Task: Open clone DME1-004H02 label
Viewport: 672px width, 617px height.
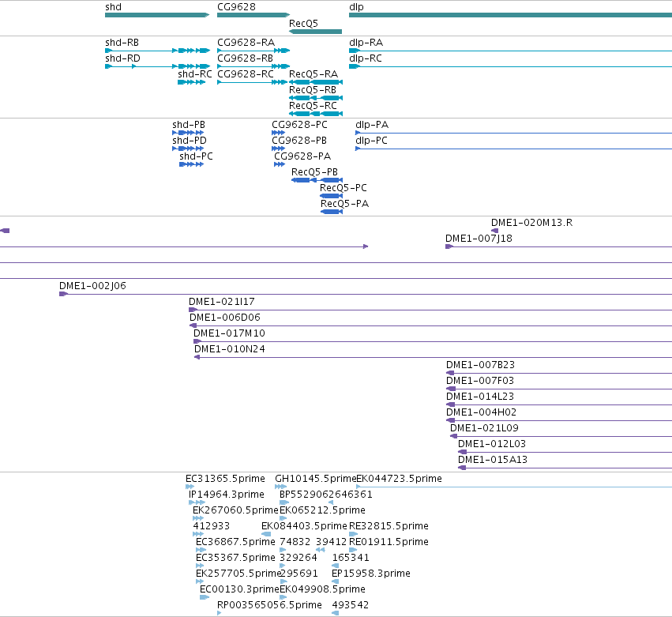Action: pyautogui.click(x=481, y=413)
